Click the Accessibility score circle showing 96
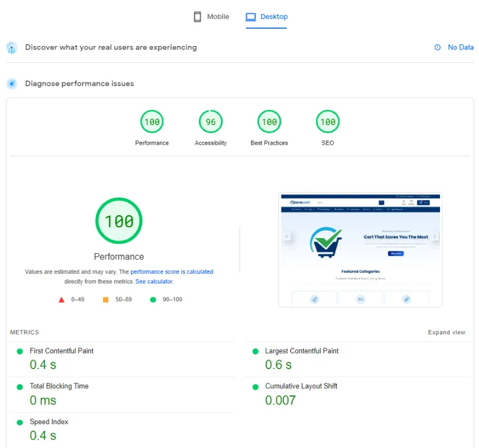The image size is (479, 448). pyautogui.click(x=210, y=121)
